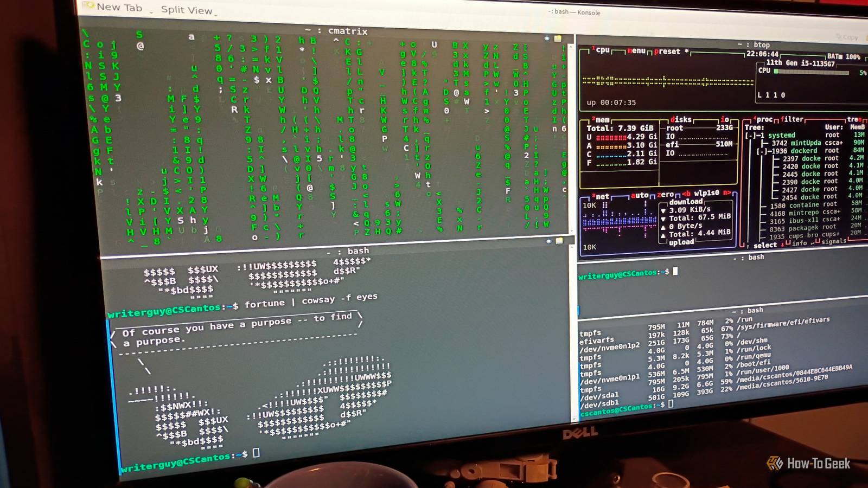Screen dimensions: 868x488
Task: Click the 'root 233G' disk entry in btop
Action: point(699,128)
